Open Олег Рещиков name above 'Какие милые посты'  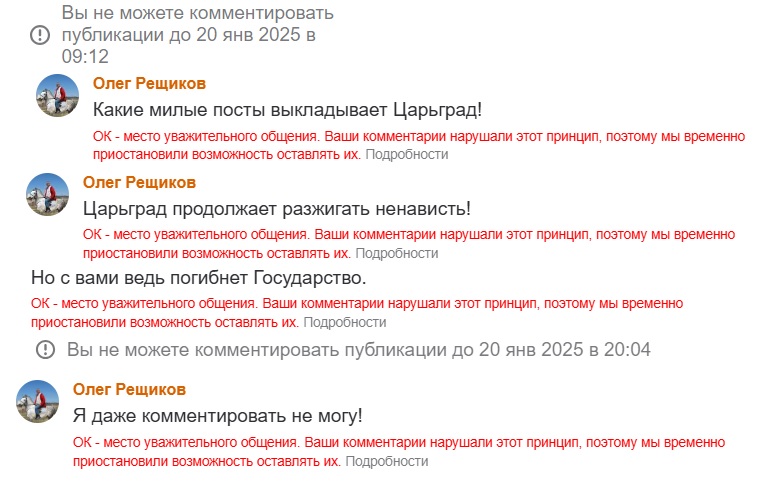[149, 84]
